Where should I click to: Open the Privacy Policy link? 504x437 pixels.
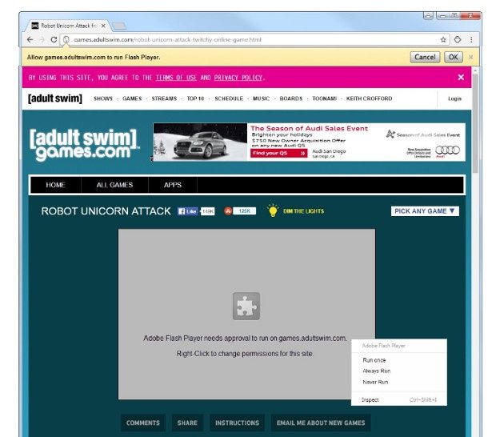(238, 78)
